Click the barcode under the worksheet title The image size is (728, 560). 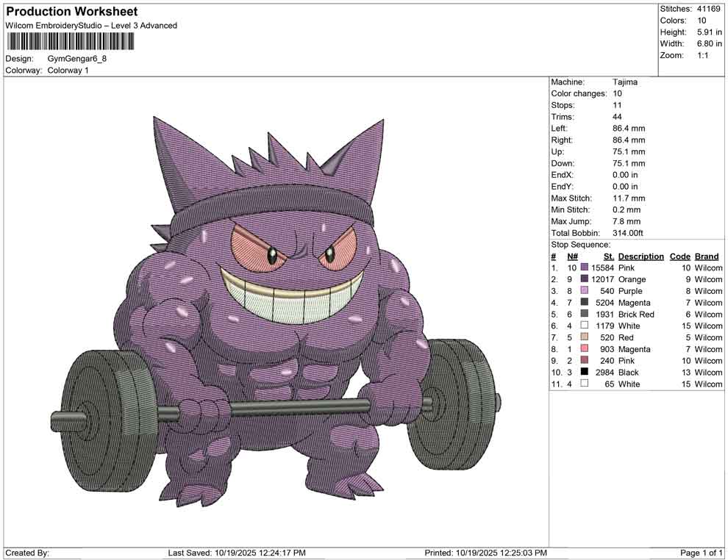pos(70,42)
